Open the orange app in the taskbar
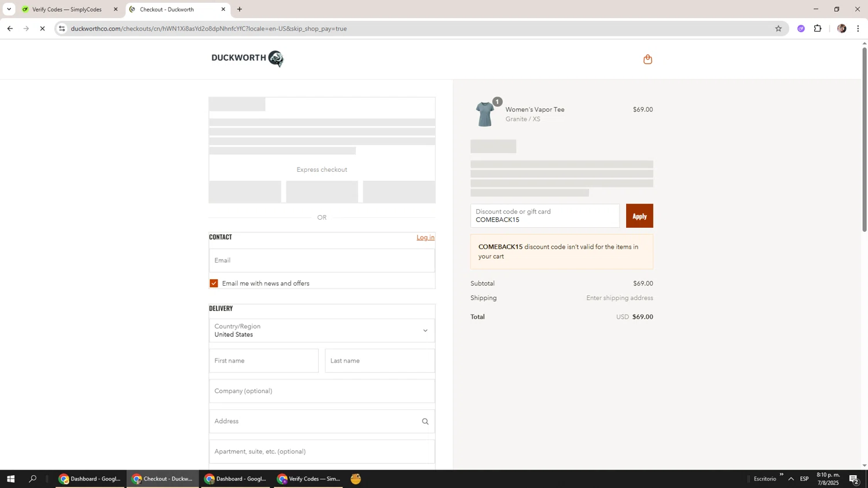 coord(356,479)
